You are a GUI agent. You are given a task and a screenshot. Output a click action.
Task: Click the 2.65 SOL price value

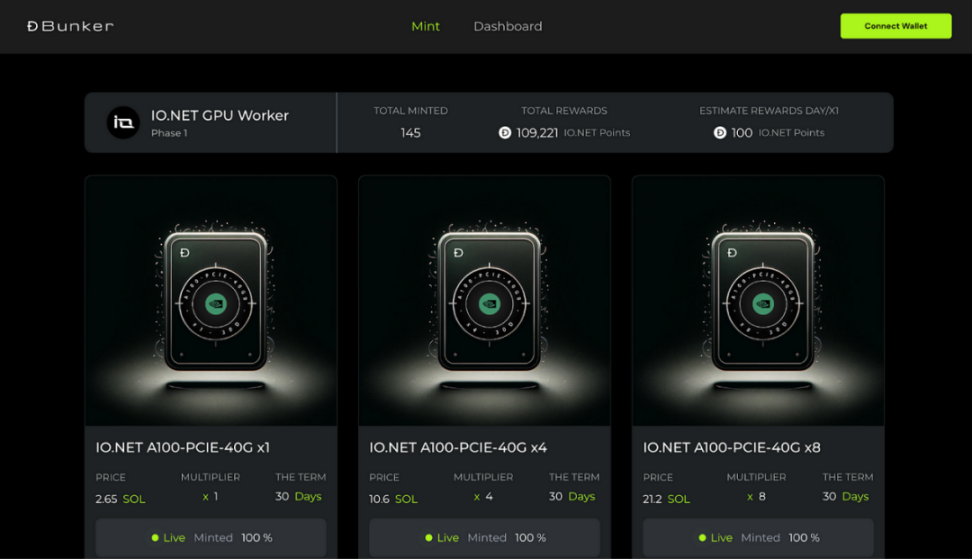[x=120, y=499]
